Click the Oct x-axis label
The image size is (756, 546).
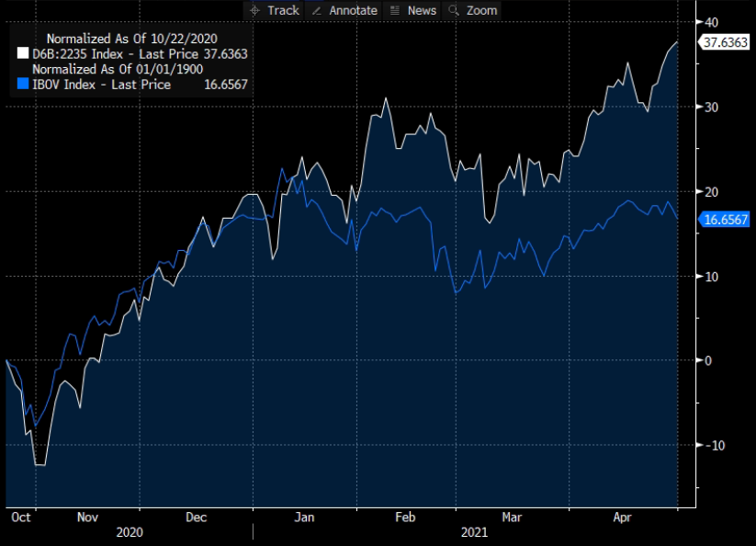click(x=21, y=518)
